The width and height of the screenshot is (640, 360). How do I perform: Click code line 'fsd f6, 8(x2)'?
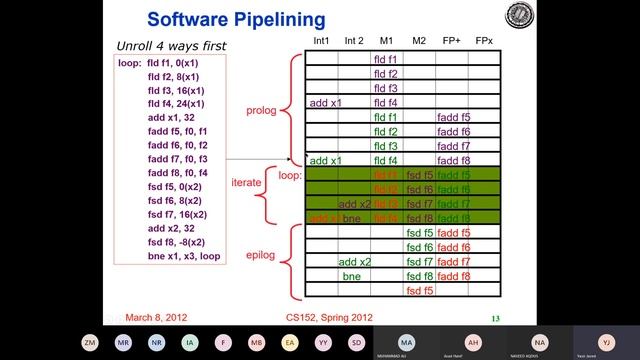[175, 201]
